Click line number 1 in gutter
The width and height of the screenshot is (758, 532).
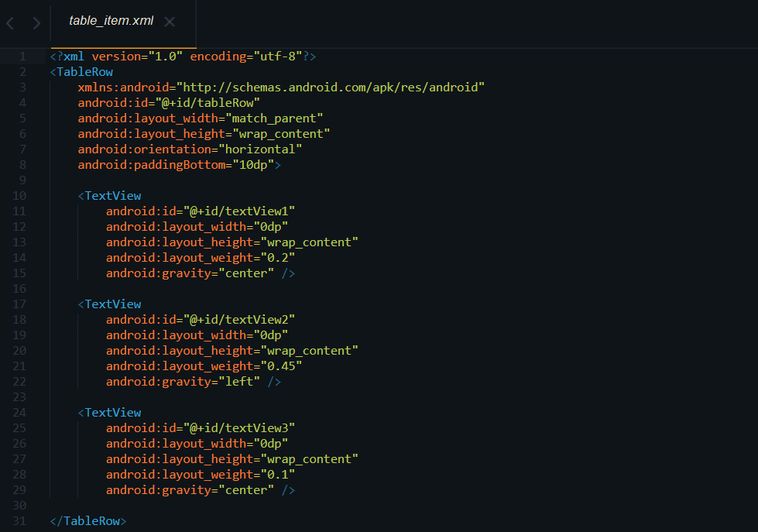point(22,57)
